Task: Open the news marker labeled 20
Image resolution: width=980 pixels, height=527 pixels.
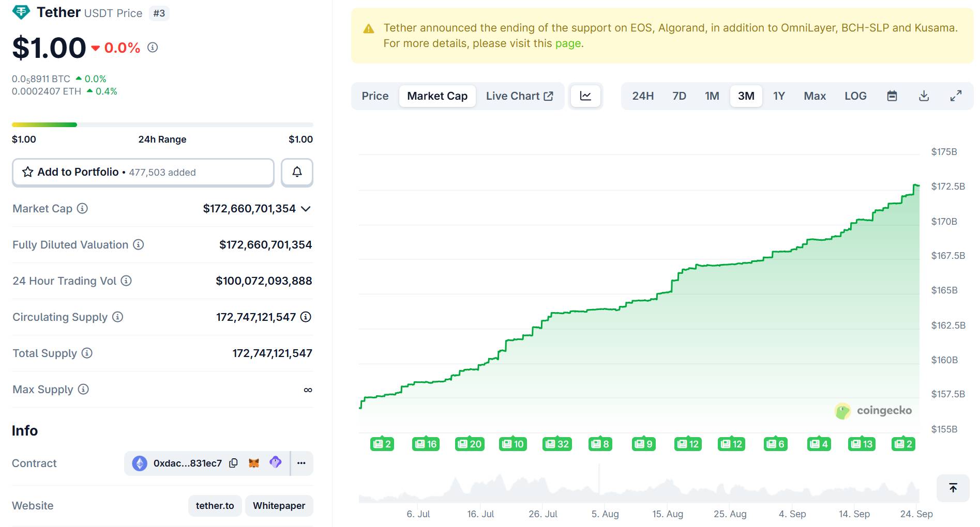Action: click(x=470, y=444)
